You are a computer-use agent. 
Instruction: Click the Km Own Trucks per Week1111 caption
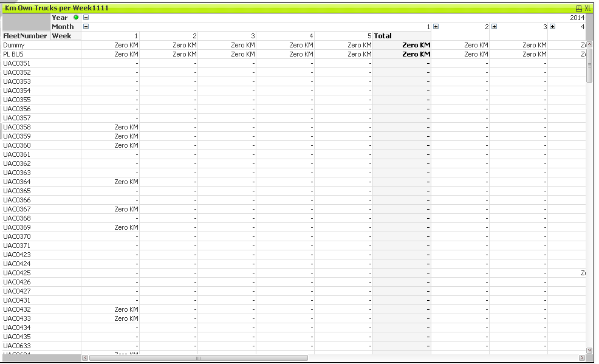point(56,8)
